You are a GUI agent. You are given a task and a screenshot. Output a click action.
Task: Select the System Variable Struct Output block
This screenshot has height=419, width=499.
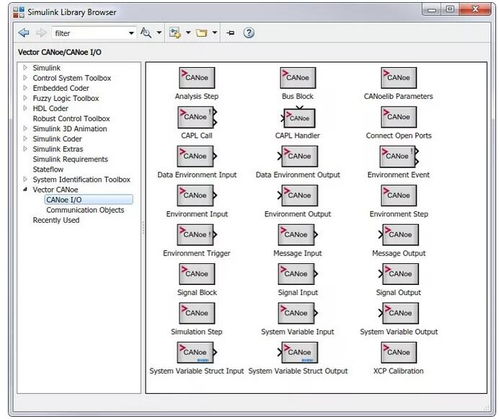click(298, 352)
